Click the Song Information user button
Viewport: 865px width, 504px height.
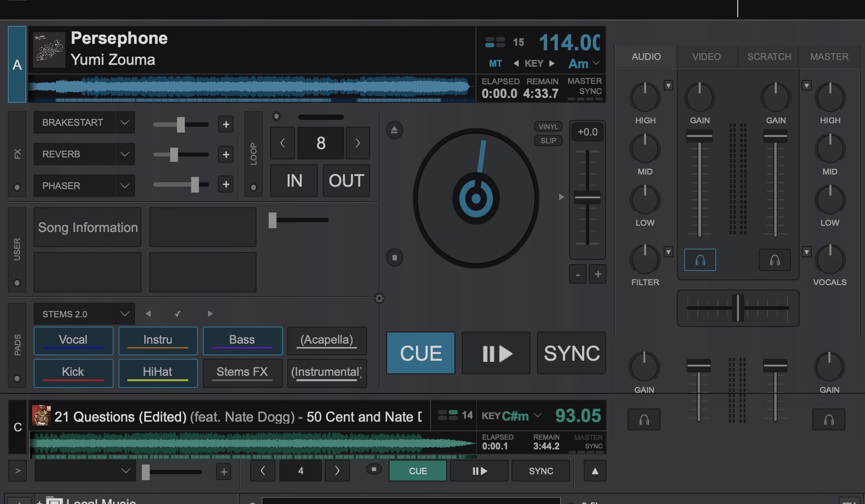tap(88, 227)
